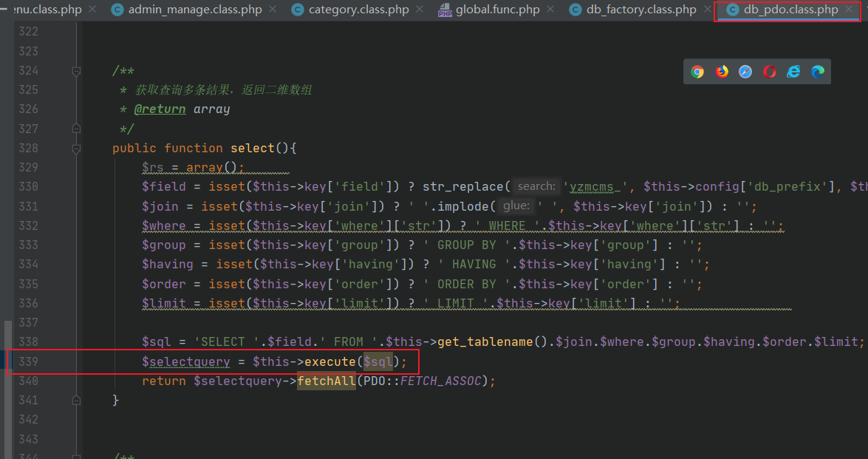The width and height of the screenshot is (868, 459).
Task: Click the execute method call
Action: 330,361
